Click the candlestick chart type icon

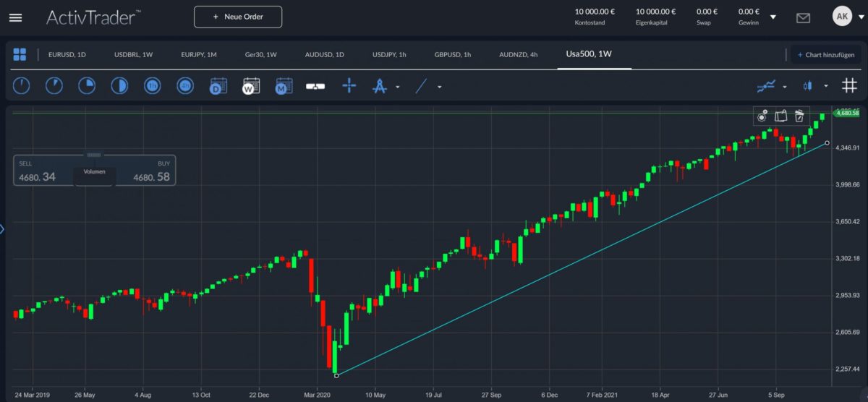pyautogui.click(x=807, y=86)
